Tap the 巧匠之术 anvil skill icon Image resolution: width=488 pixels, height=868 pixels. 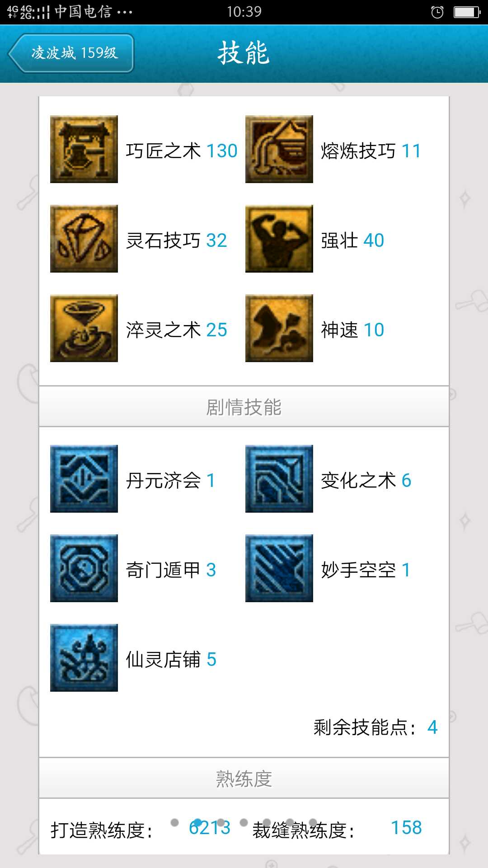pyautogui.click(x=84, y=149)
